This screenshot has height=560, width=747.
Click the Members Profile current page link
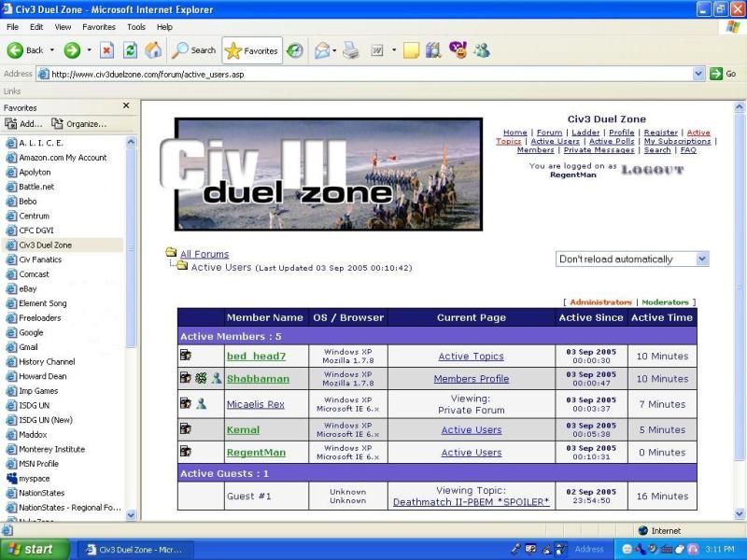(x=472, y=379)
